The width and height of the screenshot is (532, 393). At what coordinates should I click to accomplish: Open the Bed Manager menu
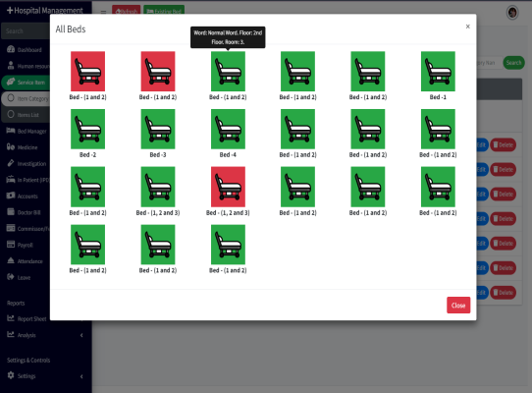point(27,131)
